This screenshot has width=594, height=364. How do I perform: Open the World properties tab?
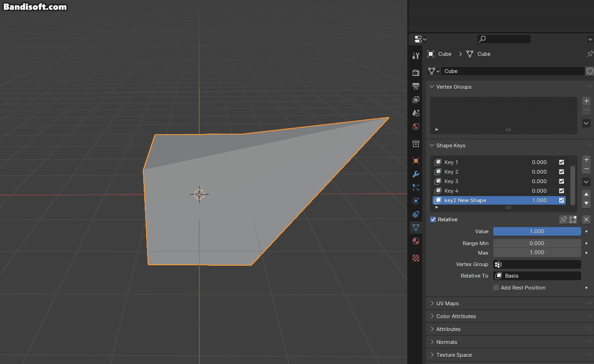416,126
